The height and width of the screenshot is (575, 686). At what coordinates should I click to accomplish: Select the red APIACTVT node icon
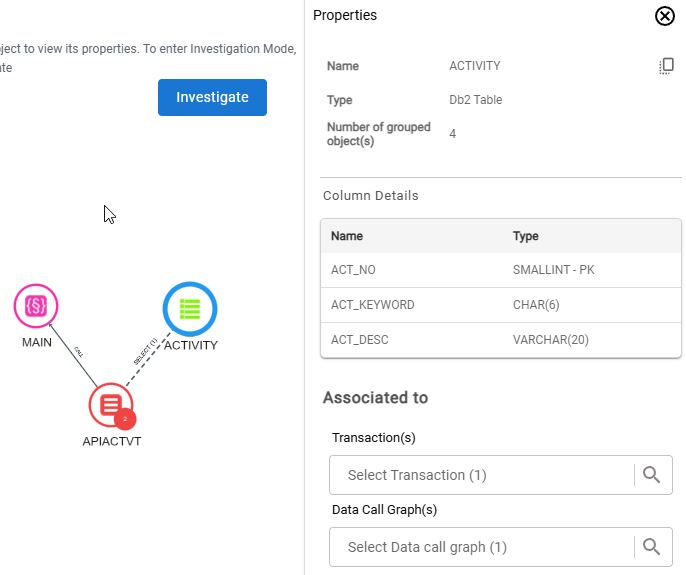point(110,406)
